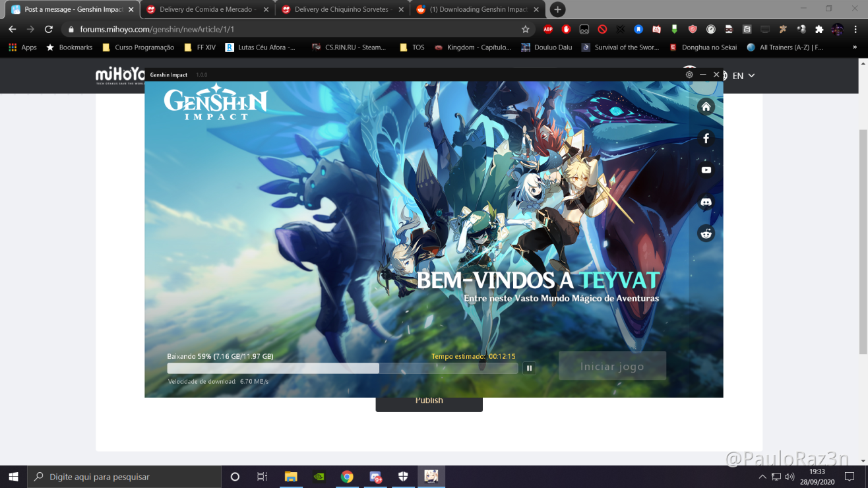This screenshot has height=488, width=868.
Task: Open the volume control in tray
Action: pos(790,476)
